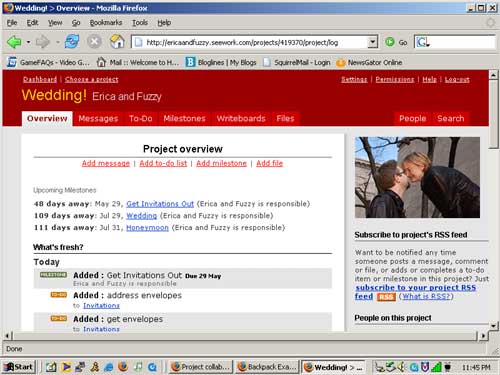Open the Honeymoon milestone link
This screenshot has height=375, width=500.
click(147, 228)
